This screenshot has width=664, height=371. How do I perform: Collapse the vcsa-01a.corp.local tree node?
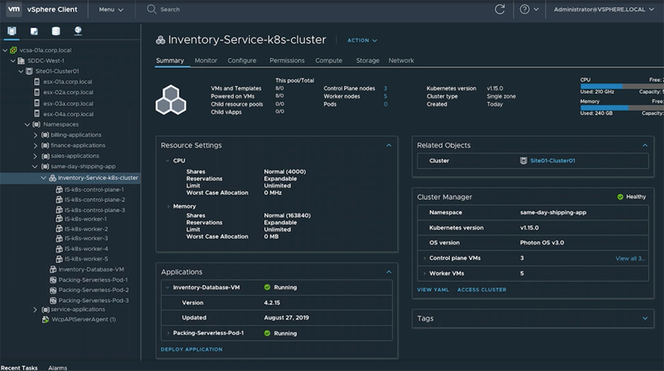(x=5, y=50)
